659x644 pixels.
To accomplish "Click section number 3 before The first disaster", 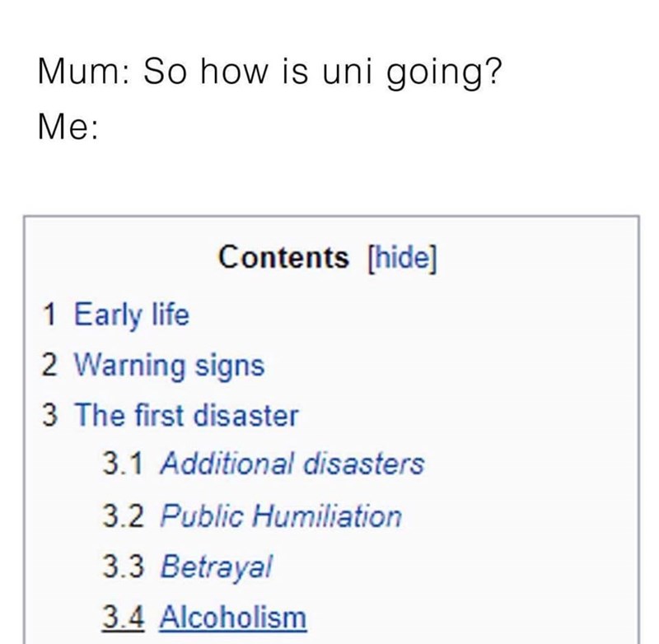I will 51,415.
